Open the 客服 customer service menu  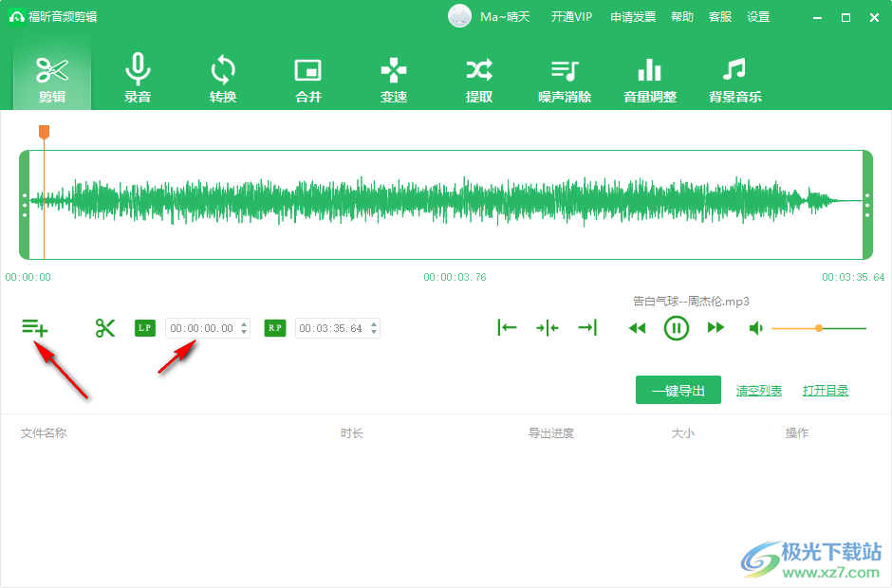720,17
